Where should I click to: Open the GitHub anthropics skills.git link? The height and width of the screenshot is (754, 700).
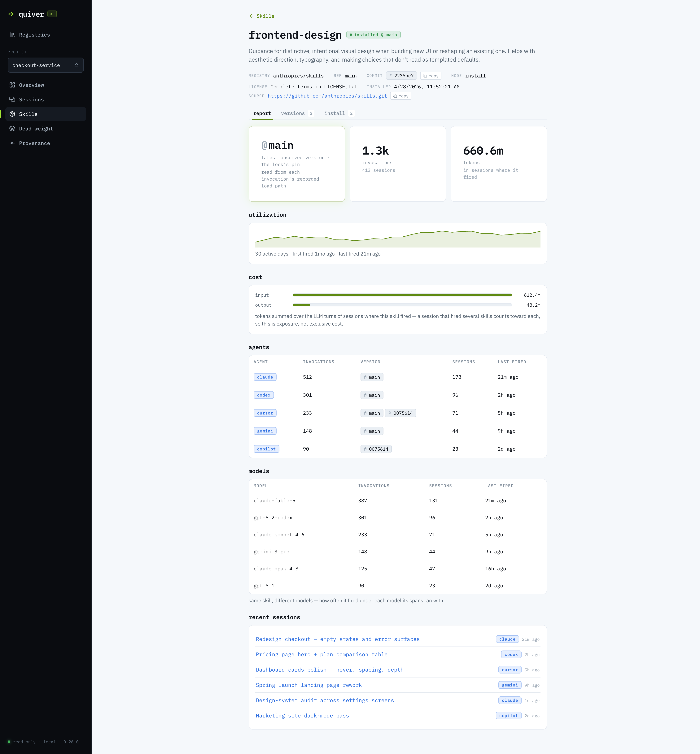[x=327, y=96]
